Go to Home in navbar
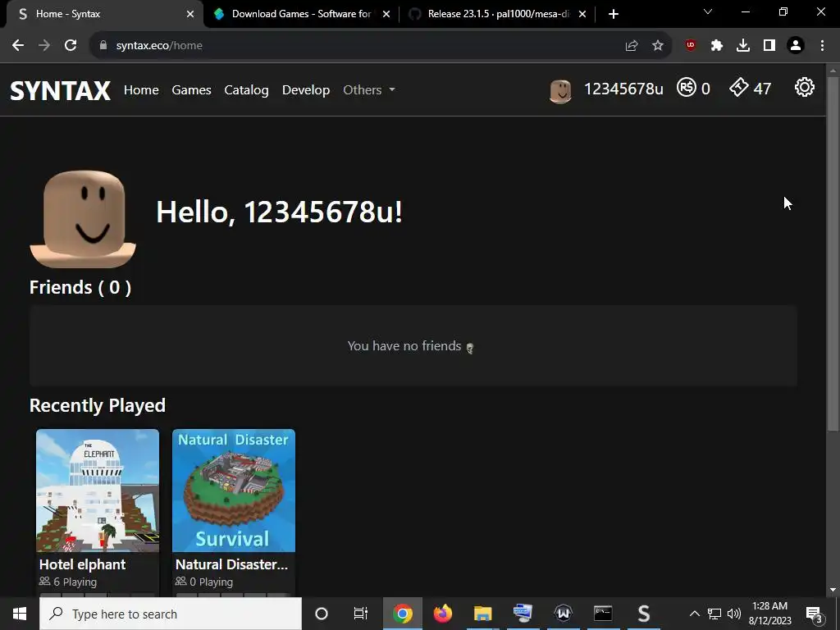Viewport: 840px width, 630px height. [x=141, y=90]
